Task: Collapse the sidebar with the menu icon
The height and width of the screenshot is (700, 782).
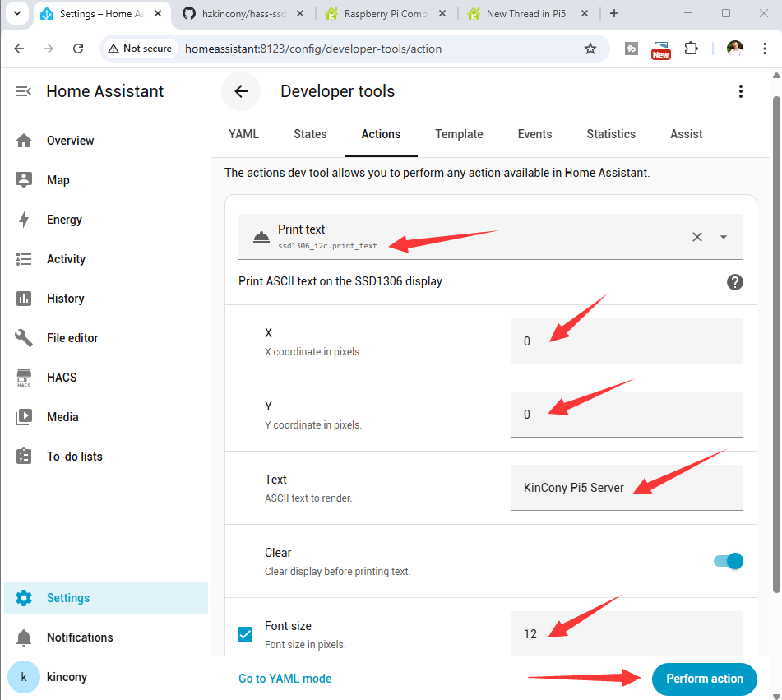Action: (24, 91)
